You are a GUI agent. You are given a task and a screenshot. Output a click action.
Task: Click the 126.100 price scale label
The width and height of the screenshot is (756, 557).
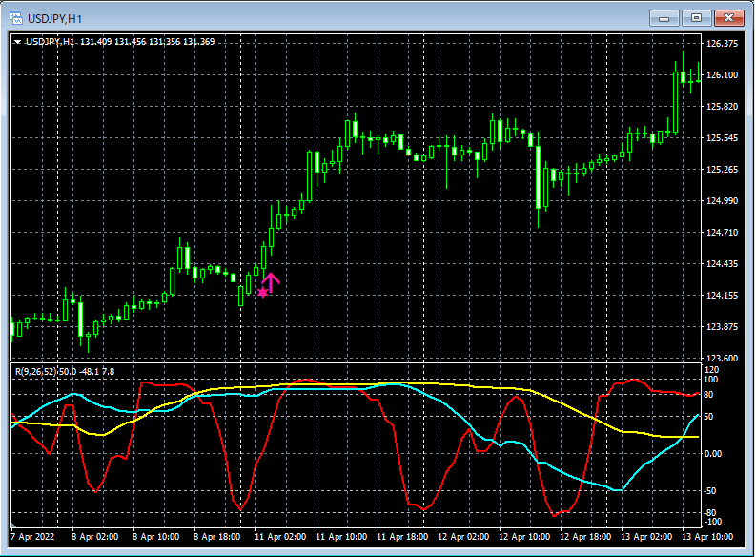click(x=723, y=75)
